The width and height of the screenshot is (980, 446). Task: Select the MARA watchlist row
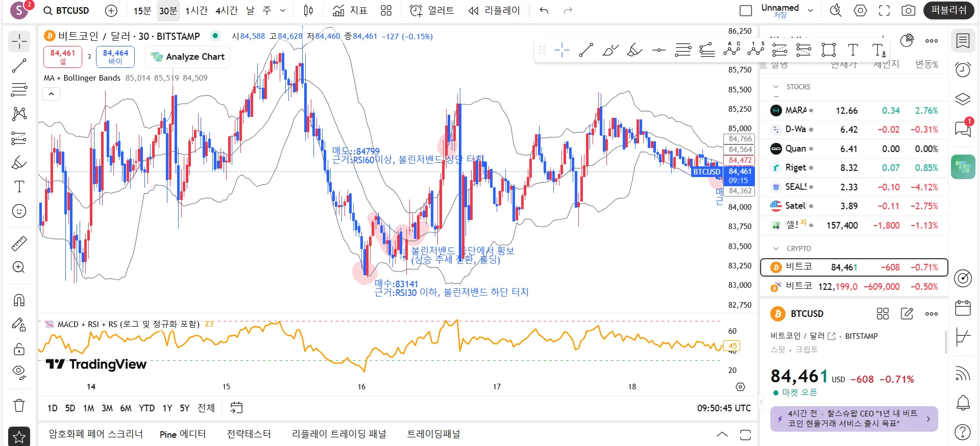pyautogui.click(x=854, y=111)
